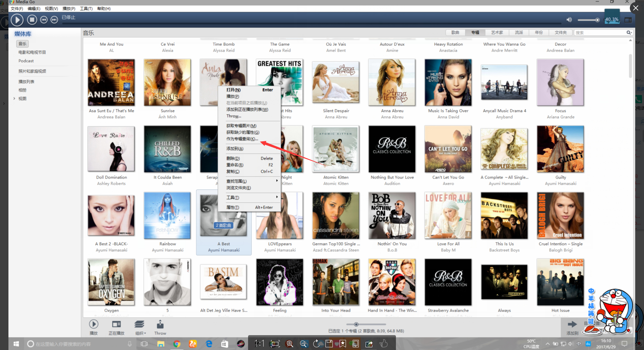
Task: Save the image with the floppy disk icon
Action: point(329,344)
